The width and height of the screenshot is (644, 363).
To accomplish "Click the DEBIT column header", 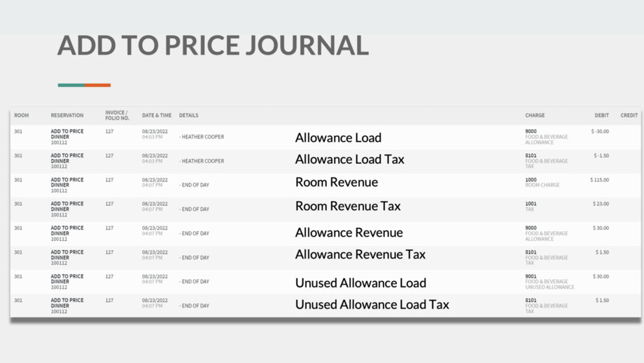I will pos(602,116).
